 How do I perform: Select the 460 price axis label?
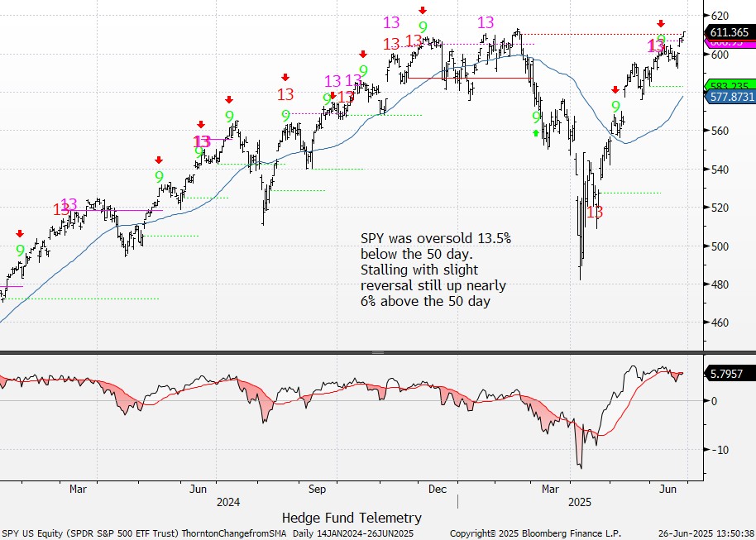[x=720, y=323]
